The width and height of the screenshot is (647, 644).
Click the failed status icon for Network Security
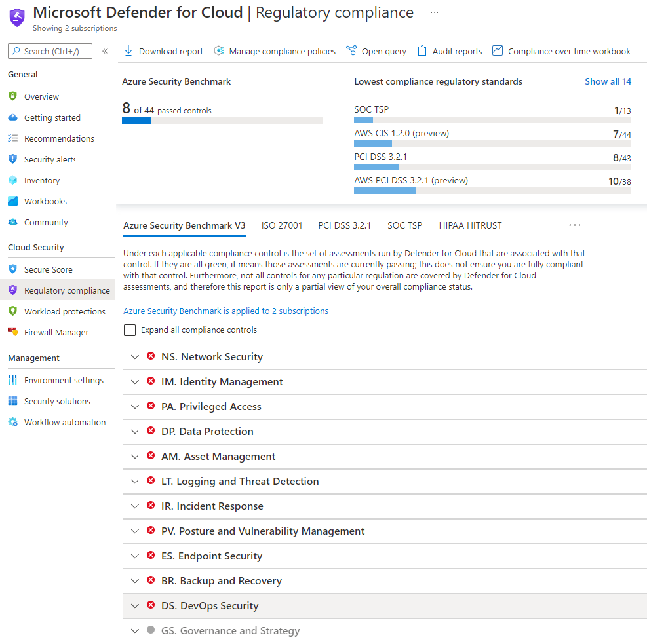click(x=151, y=356)
